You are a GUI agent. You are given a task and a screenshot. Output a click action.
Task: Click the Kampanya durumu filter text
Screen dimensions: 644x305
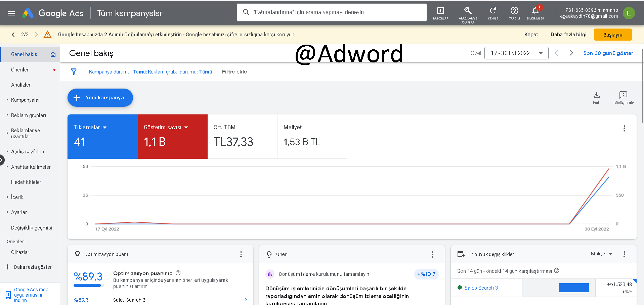[x=118, y=72]
